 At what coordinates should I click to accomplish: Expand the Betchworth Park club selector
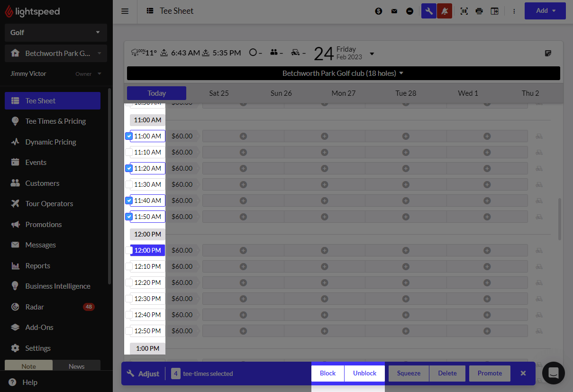pyautogui.click(x=56, y=54)
